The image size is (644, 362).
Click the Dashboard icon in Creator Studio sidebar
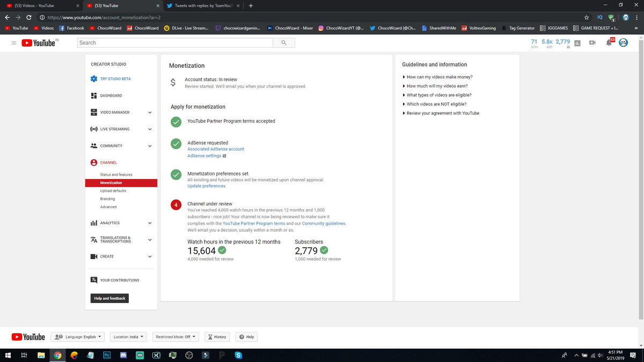[x=94, y=95]
